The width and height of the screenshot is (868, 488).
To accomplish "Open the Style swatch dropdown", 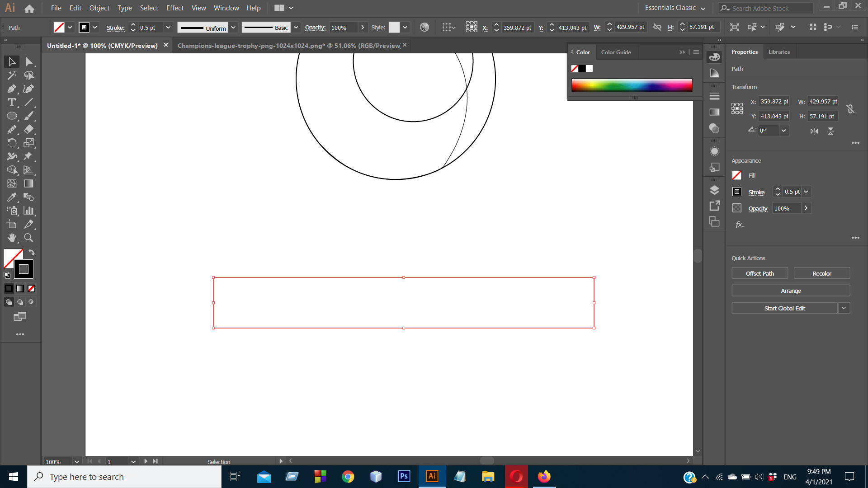I will [x=405, y=28].
